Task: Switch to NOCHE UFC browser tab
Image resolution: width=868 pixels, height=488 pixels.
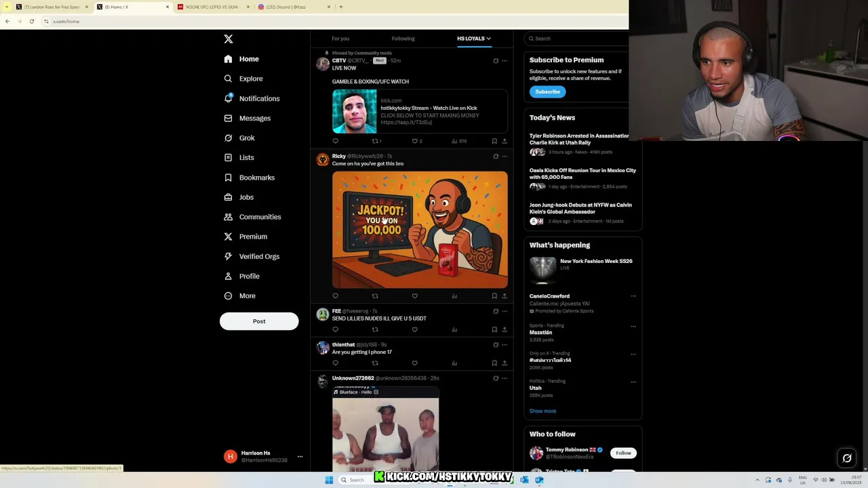Action: (213, 7)
